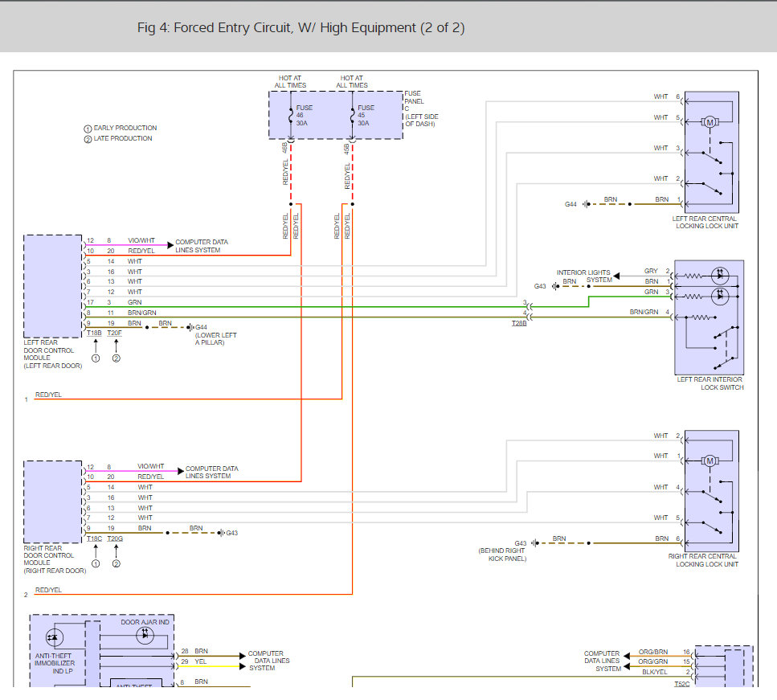
Task: Click arrowhead pointing to Interior Lights System
Action: pos(616,276)
